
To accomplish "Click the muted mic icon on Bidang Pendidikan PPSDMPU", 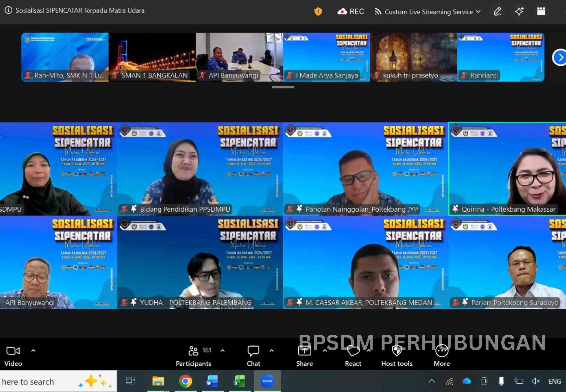I will (124, 209).
